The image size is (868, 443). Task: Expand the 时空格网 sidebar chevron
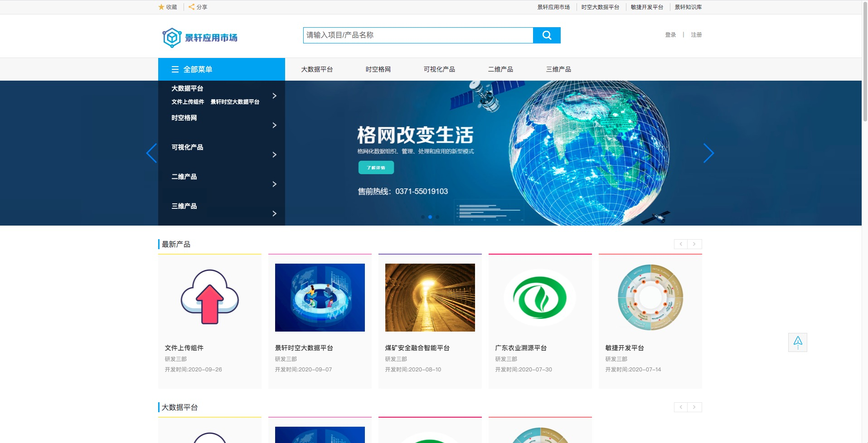pyautogui.click(x=274, y=125)
